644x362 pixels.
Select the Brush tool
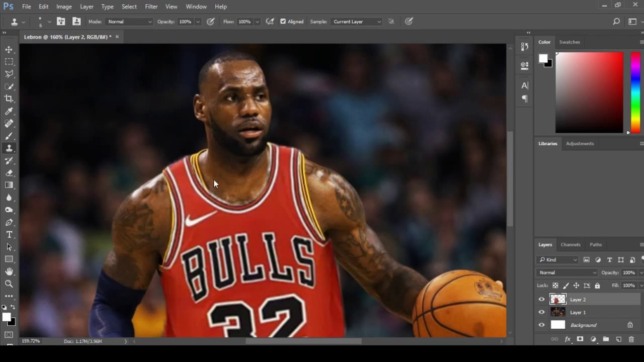tap(9, 136)
